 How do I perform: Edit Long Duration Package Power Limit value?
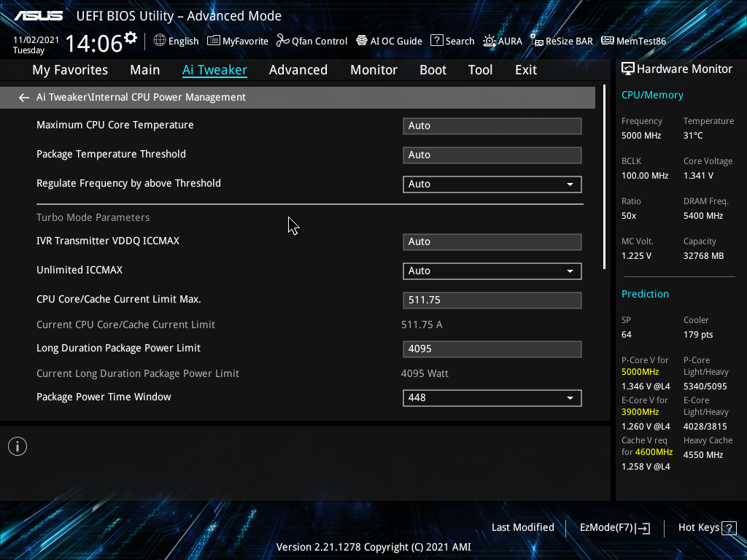click(x=492, y=349)
